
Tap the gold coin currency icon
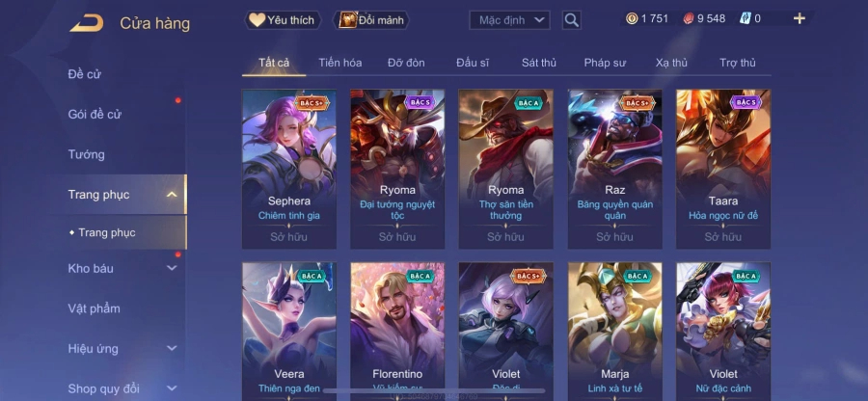(632, 19)
